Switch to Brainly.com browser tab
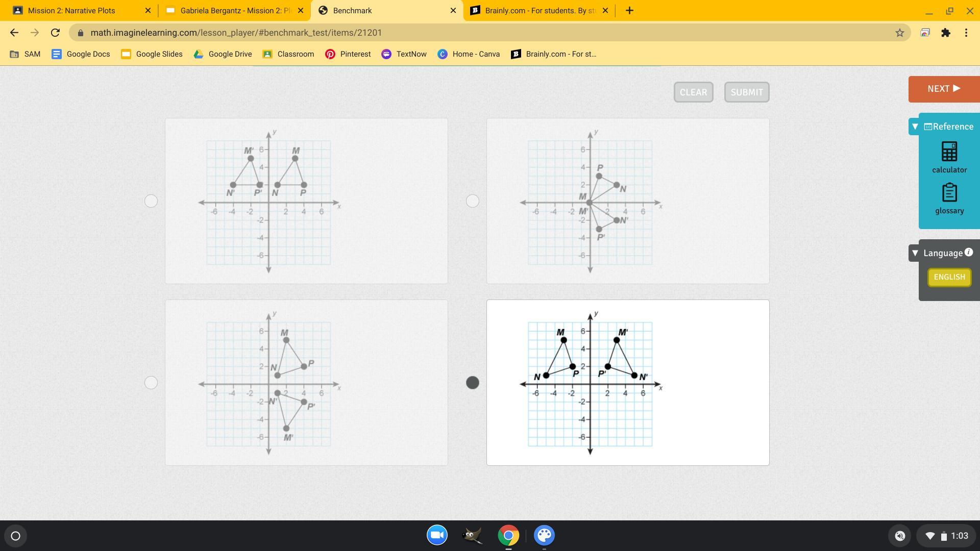The height and width of the screenshot is (551, 980). tap(540, 11)
